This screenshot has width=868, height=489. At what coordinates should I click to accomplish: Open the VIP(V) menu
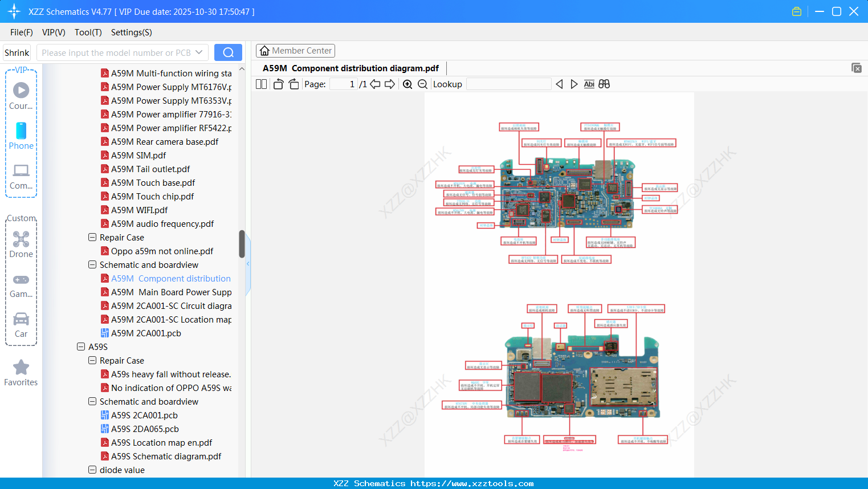(54, 32)
